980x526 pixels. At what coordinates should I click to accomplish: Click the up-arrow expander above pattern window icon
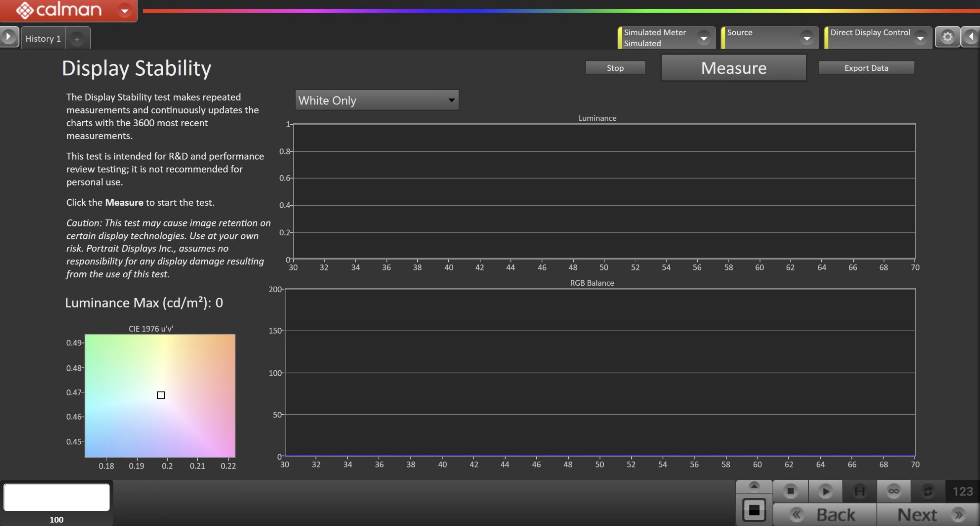754,486
